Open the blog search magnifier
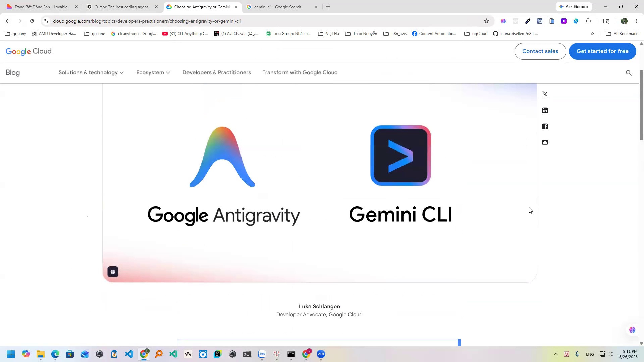644x362 pixels. [629, 73]
